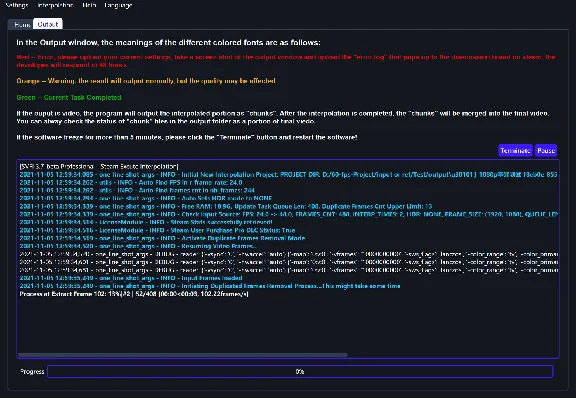This screenshot has height=398, width=576.
Task: Click the log line 'Initiating Duplicated Frames Removal Process'
Action: point(210,286)
